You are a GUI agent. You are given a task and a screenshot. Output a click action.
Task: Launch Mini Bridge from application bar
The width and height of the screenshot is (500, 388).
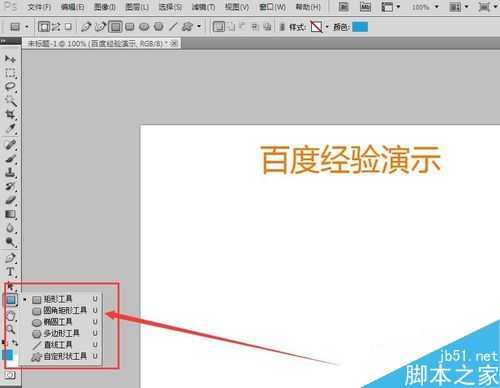tap(365, 7)
